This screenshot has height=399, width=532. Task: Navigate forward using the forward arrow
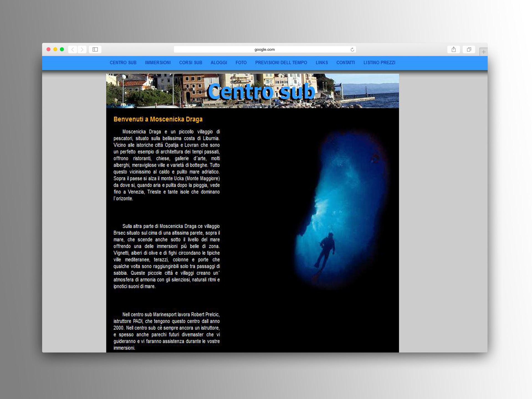tap(82, 49)
